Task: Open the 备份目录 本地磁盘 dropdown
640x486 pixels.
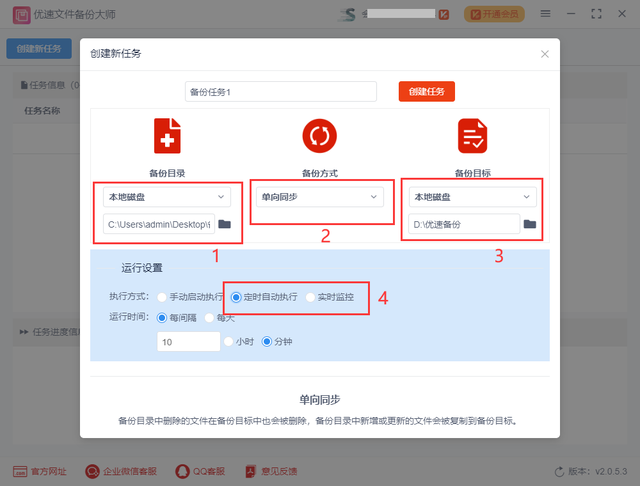Action: [x=167, y=197]
